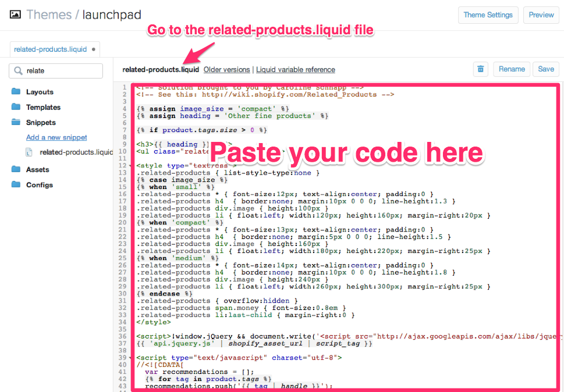The height and width of the screenshot is (392, 564).
Task: Click the Configs folder icon
Action: point(16,185)
